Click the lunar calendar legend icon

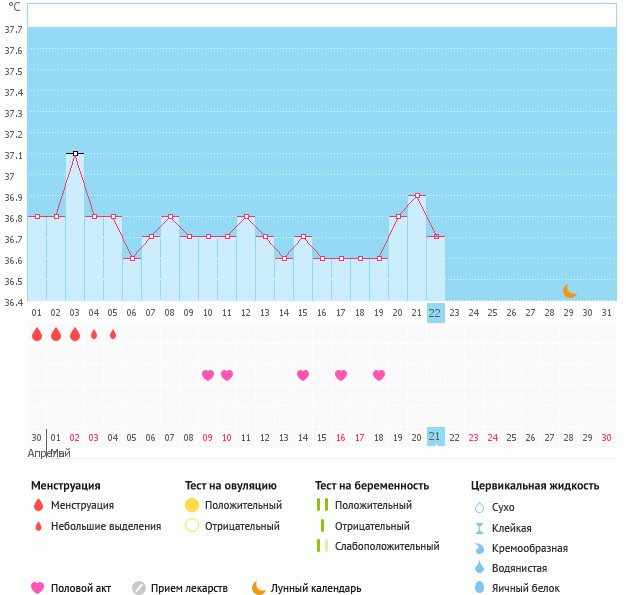pos(259,588)
